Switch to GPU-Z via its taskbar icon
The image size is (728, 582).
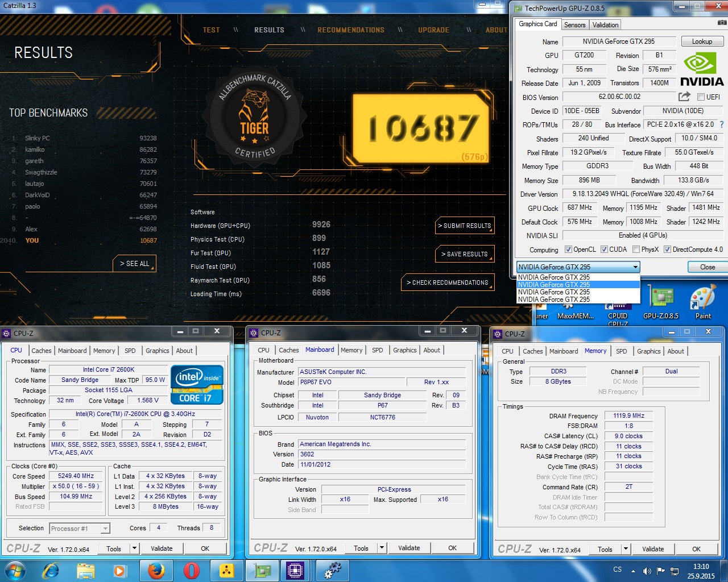point(262,570)
